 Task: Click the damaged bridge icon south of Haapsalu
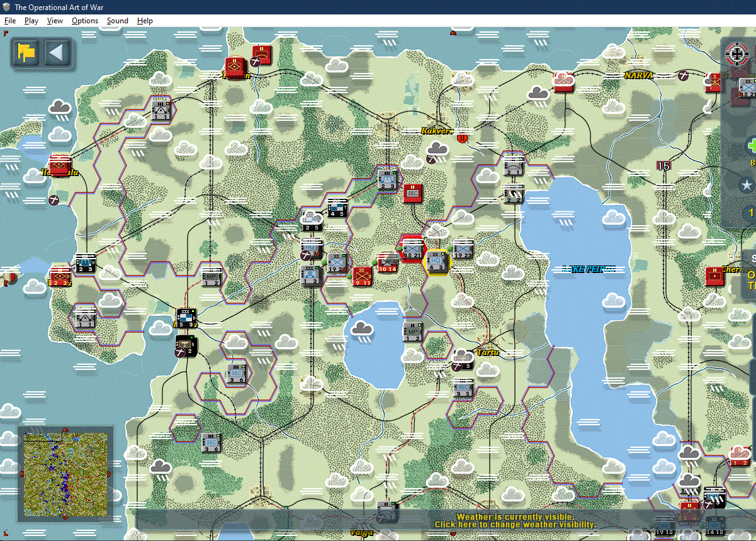55,200
